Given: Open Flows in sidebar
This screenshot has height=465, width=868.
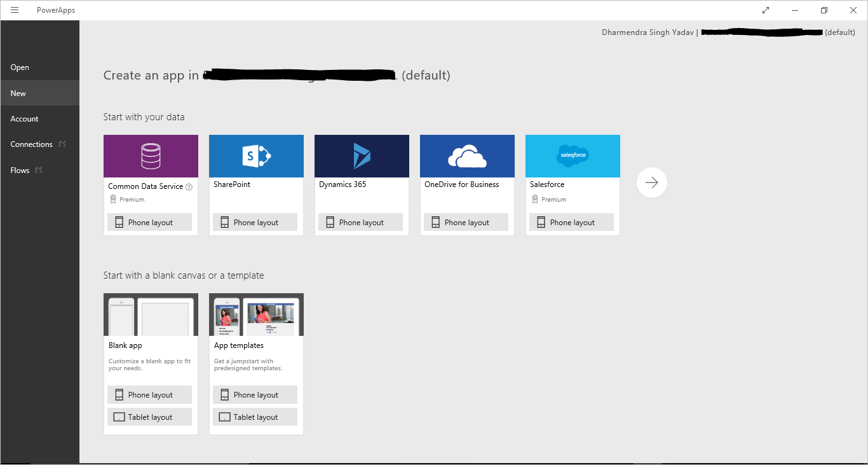Looking at the screenshot, I should pos(39,170).
